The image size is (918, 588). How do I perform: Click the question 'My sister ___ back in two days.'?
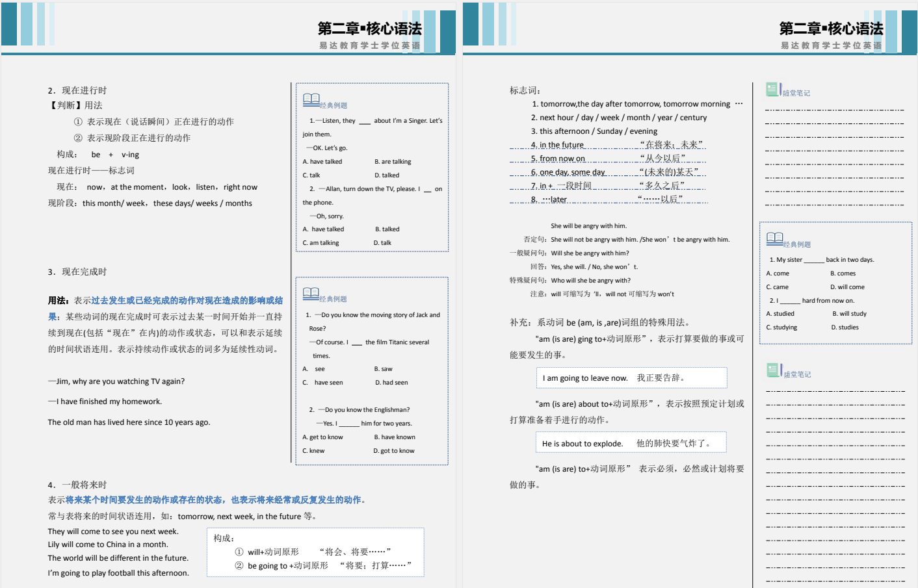click(822, 260)
